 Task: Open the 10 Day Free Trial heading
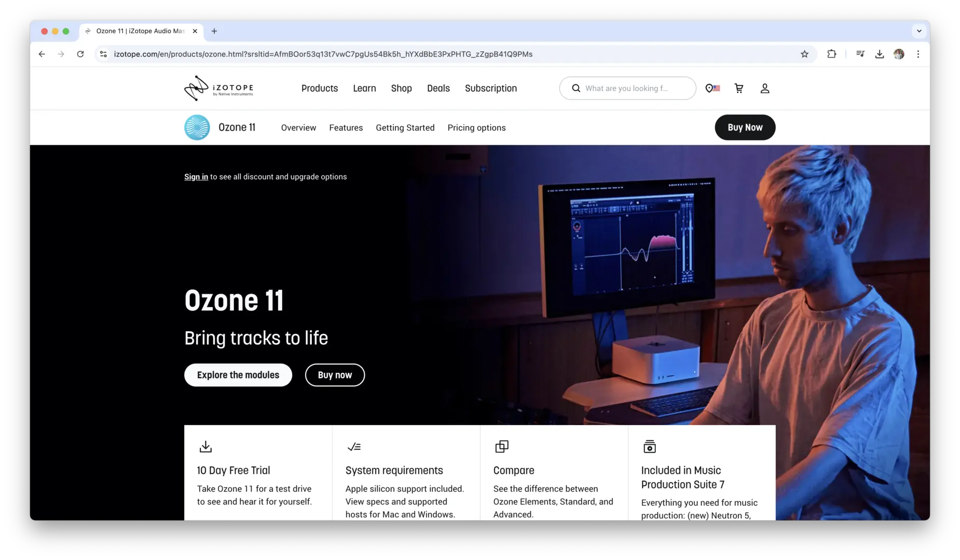(x=234, y=470)
